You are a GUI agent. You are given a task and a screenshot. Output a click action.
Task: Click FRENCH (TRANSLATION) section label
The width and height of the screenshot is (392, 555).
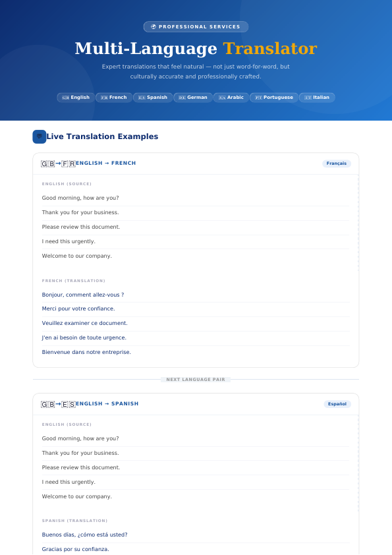coord(74,281)
